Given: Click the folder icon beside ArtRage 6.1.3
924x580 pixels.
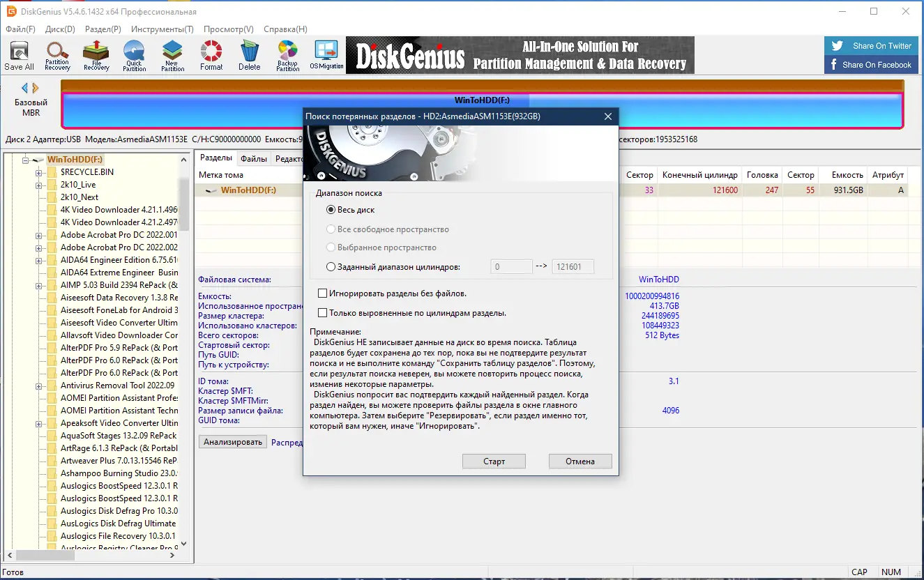Looking at the screenshot, I should [x=51, y=448].
